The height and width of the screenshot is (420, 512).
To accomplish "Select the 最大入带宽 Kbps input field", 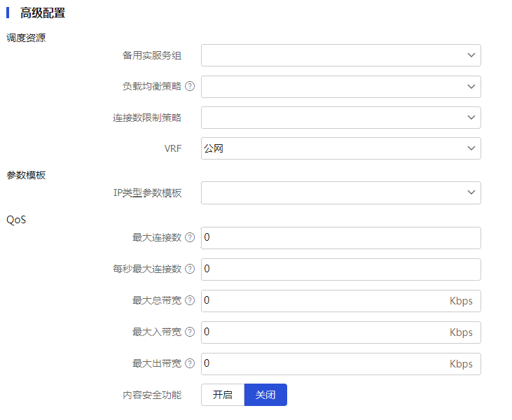I will coord(341,332).
